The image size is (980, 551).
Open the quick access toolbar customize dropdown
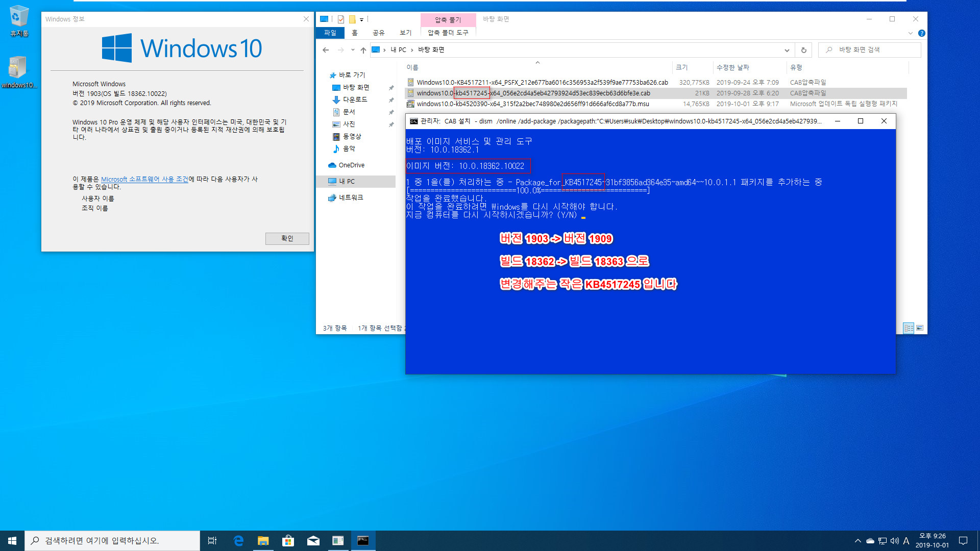361,20
